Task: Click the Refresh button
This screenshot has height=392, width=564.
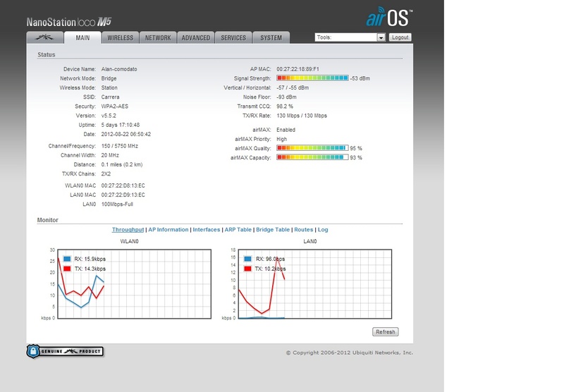Action: pyautogui.click(x=385, y=332)
